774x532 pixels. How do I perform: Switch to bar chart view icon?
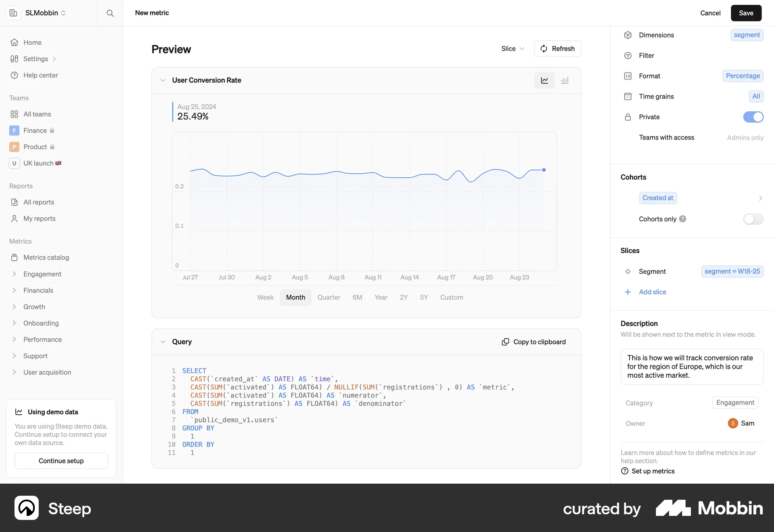click(565, 81)
